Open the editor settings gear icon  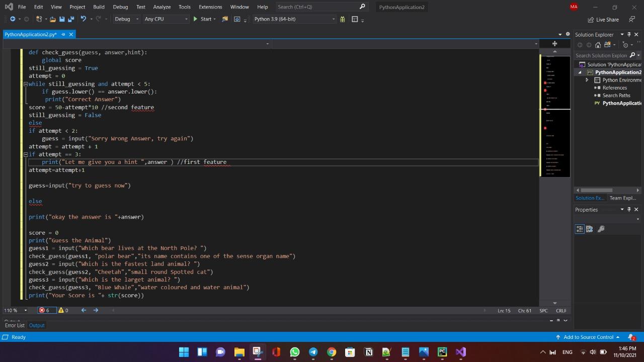tap(568, 34)
